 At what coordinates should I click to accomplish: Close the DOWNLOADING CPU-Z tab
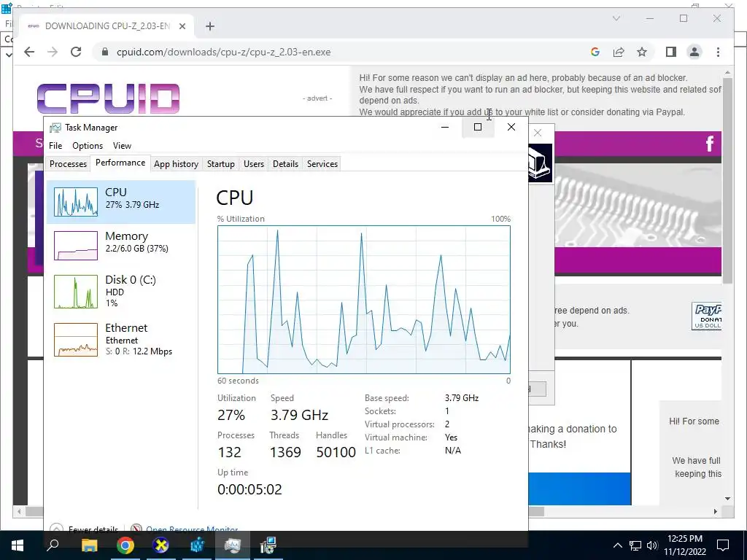tap(182, 26)
